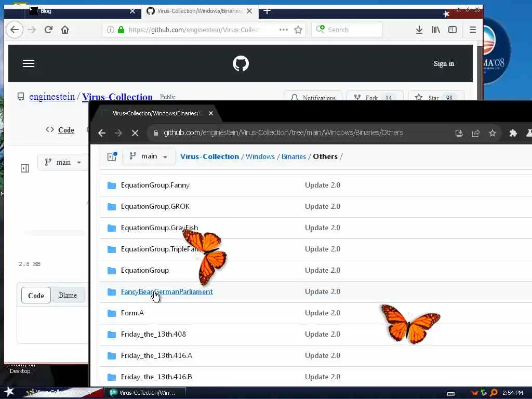
Task: Open Friday_the_13th.416.A folder
Action: coord(156,355)
